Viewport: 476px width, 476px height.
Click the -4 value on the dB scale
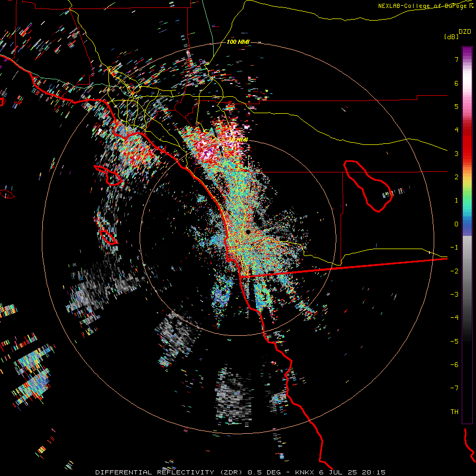click(454, 318)
